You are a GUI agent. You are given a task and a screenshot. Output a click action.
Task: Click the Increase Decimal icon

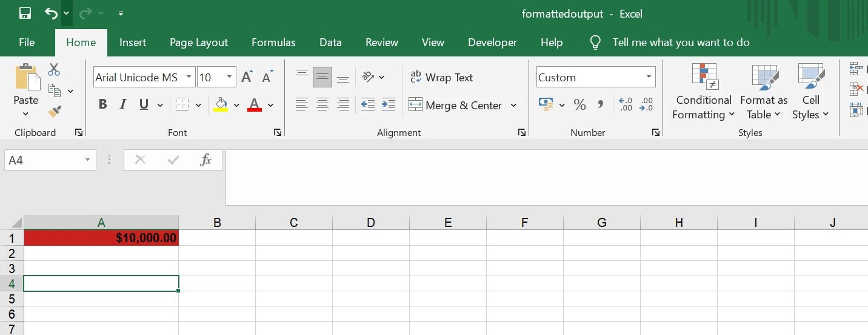[626, 105]
